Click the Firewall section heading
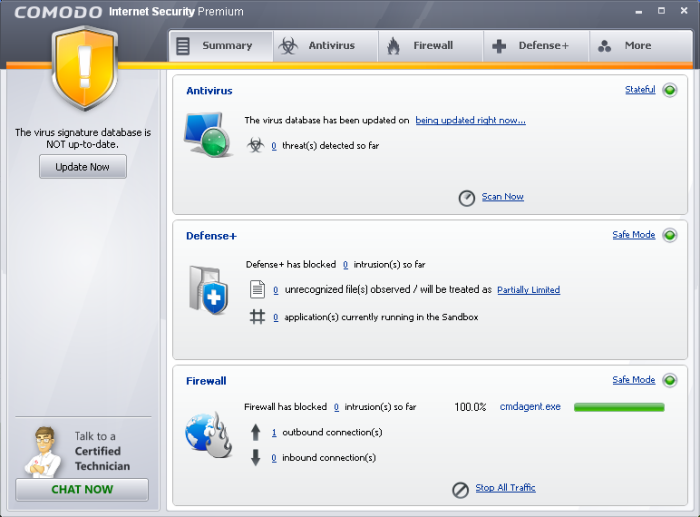 click(x=206, y=381)
